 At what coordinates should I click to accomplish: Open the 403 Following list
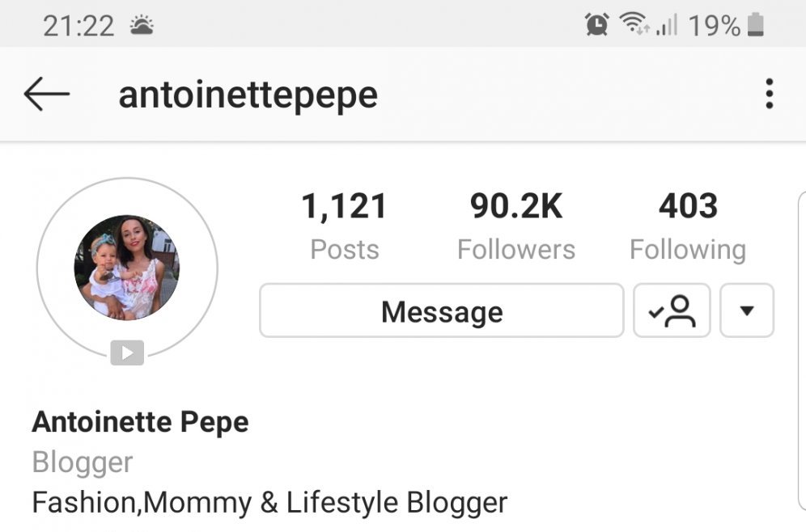pos(688,226)
